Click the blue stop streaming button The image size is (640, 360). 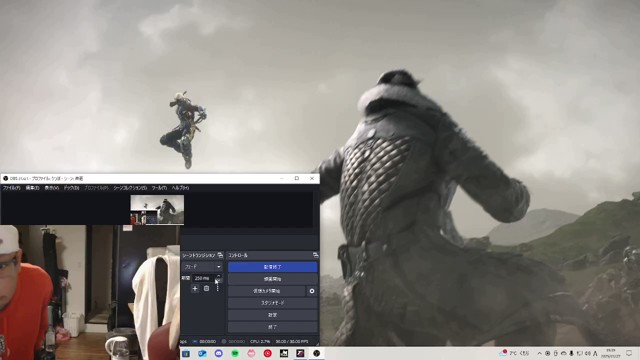pyautogui.click(x=273, y=267)
